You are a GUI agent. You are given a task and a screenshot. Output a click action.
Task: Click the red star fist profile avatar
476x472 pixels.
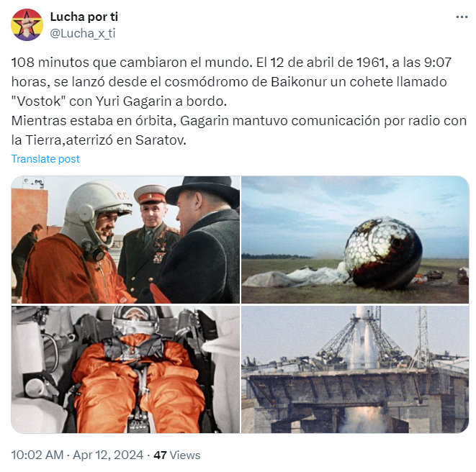27,24
